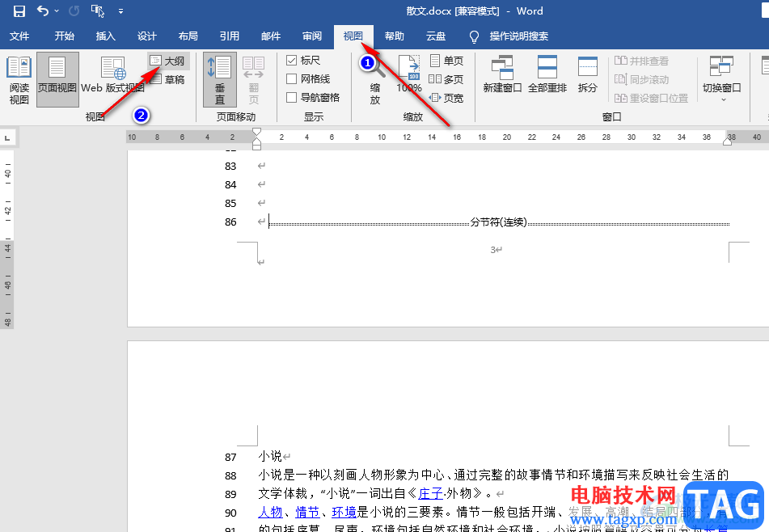Select the 页面视图 print layout button
Viewport: 769px width, 532px height.
tap(57, 80)
